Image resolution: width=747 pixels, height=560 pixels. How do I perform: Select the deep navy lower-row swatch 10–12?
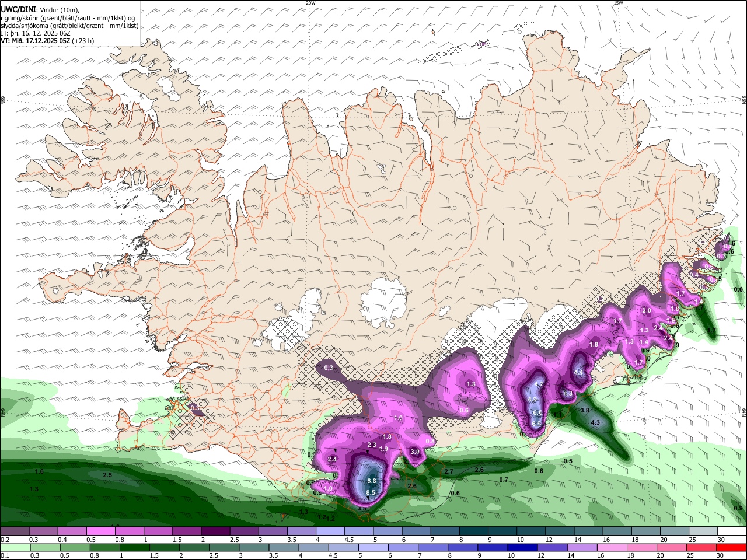tap(522, 547)
